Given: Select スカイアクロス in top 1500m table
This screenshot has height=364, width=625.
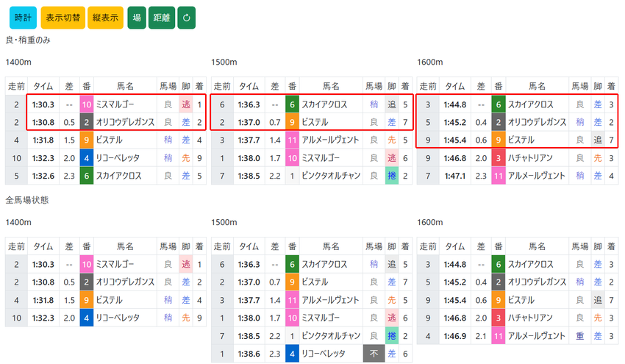Looking at the screenshot, I should click(x=324, y=104).
